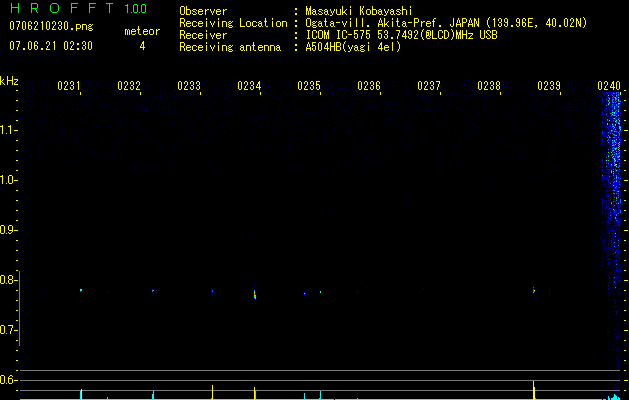This screenshot has width=629, height=400.
Task: Click the meteor count value 4
Action: click(x=142, y=46)
